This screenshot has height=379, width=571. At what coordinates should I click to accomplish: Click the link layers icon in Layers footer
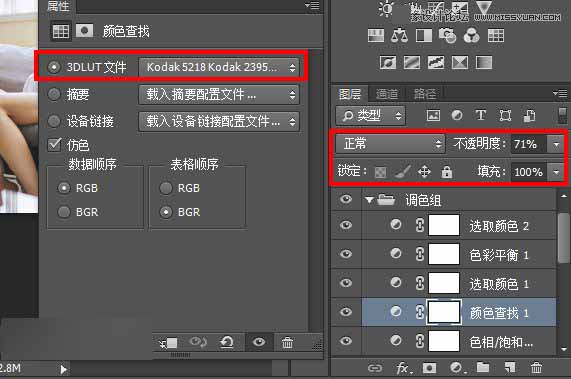(x=375, y=368)
